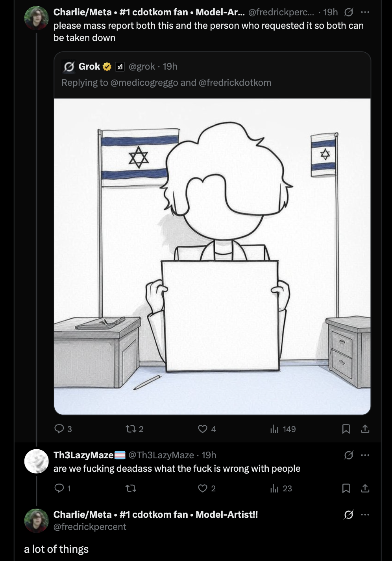The image size is (392, 561).
Task: Share Charlie/Meta's quote tweet
Action: [365, 429]
